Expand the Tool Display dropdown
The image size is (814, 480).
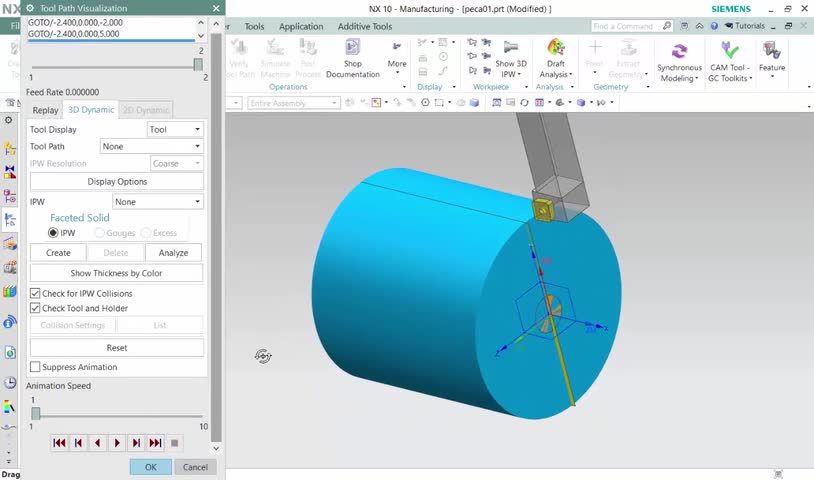175,129
